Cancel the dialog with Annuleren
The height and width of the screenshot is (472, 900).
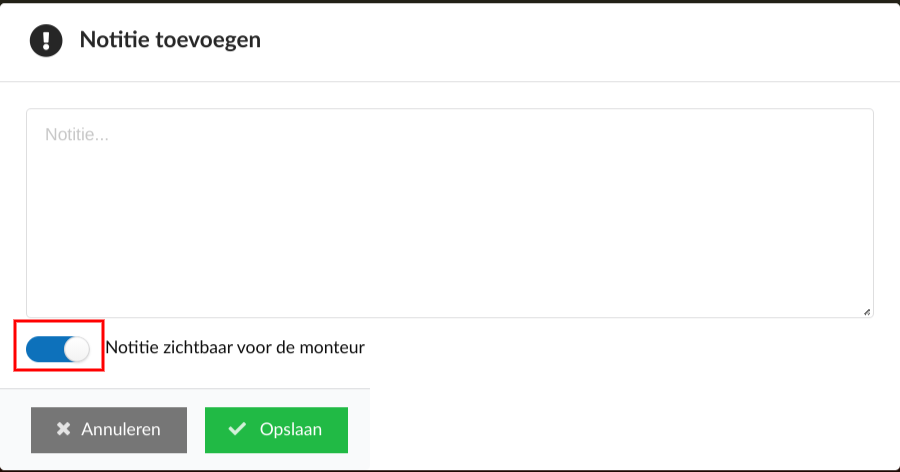(109, 430)
